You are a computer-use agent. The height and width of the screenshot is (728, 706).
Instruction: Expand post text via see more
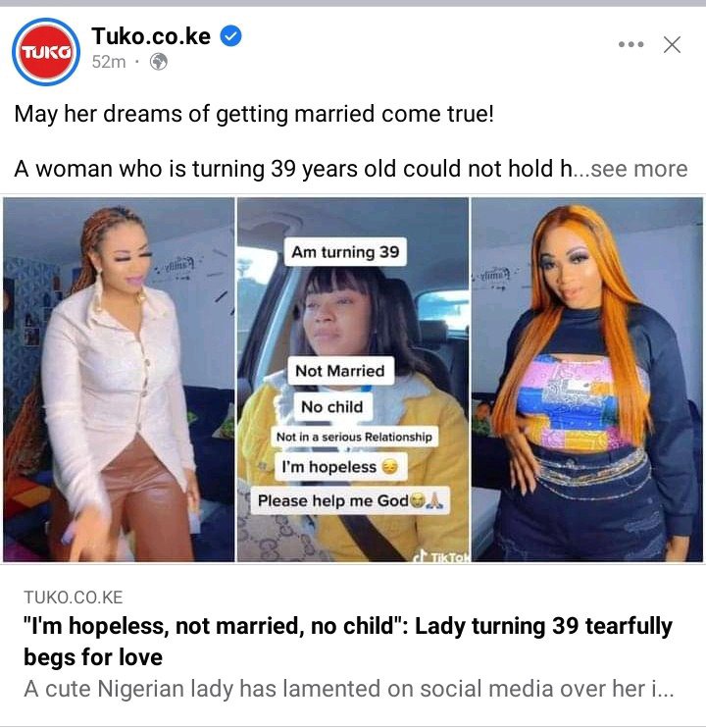tap(639, 168)
